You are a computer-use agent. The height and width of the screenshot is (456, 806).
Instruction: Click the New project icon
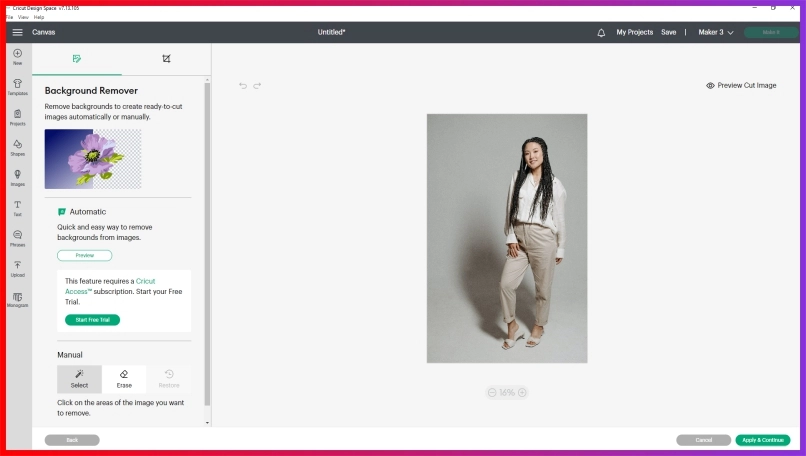[x=17, y=56]
